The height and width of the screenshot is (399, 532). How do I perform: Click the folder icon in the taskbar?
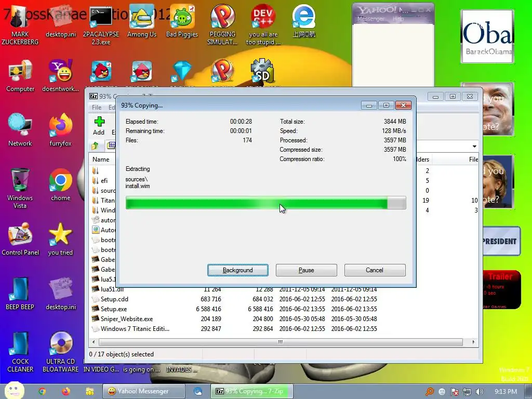tap(89, 391)
